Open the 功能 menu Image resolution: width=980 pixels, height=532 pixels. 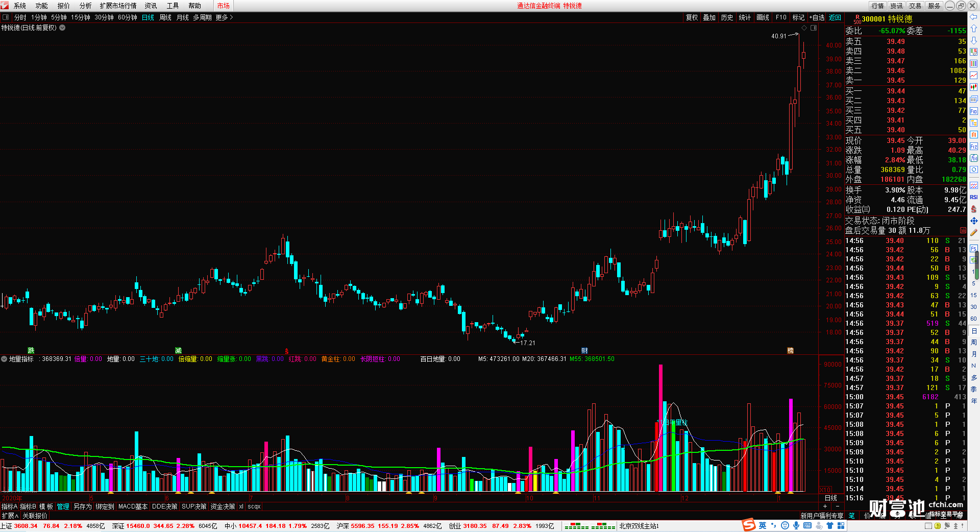42,6
